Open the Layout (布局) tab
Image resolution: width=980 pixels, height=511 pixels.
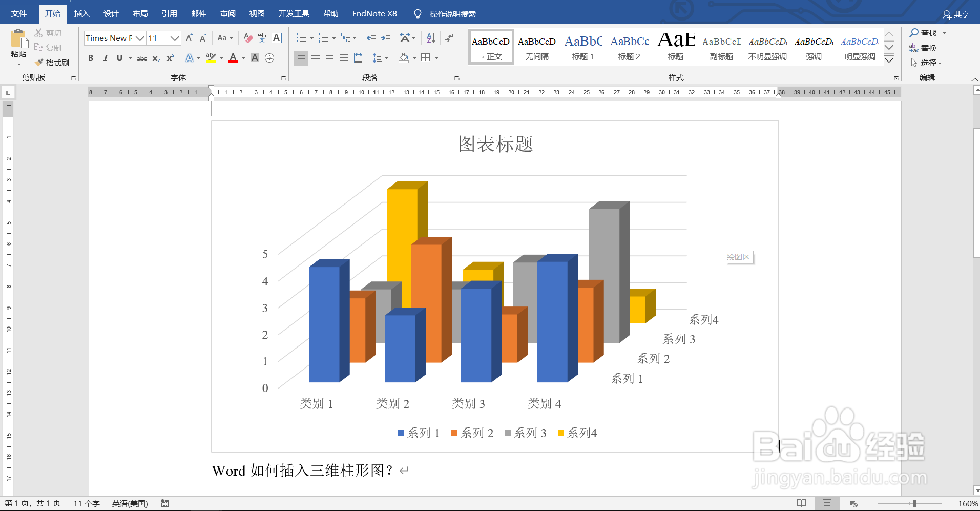tap(140, 14)
